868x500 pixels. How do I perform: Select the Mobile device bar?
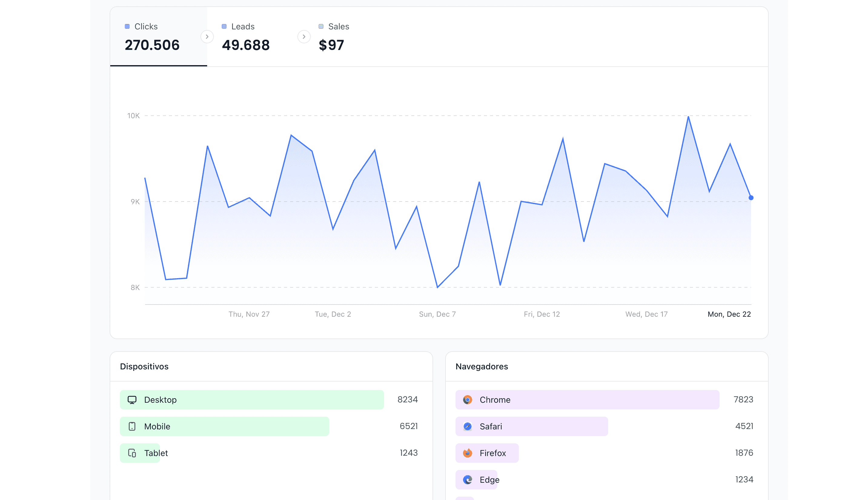[224, 426]
